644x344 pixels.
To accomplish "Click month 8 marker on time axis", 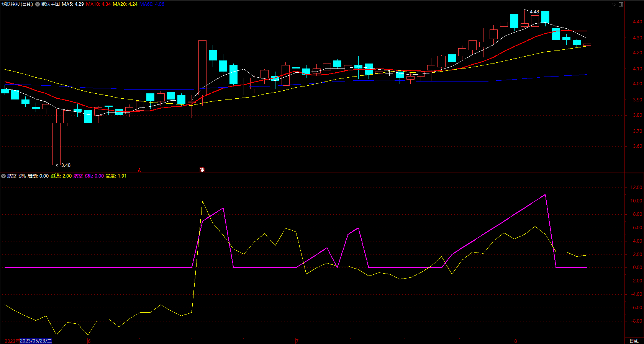I will pyautogui.click(x=516, y=341).
